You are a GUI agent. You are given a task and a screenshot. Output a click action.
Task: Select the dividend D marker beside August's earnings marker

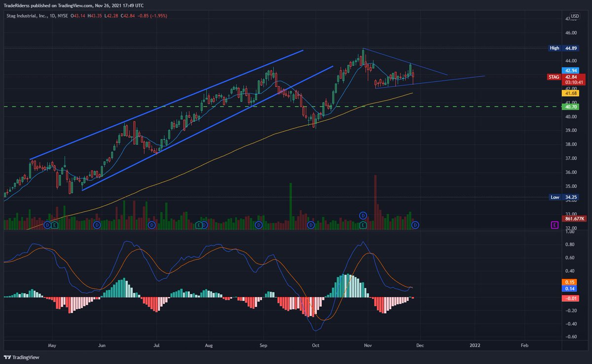(205, 225)
